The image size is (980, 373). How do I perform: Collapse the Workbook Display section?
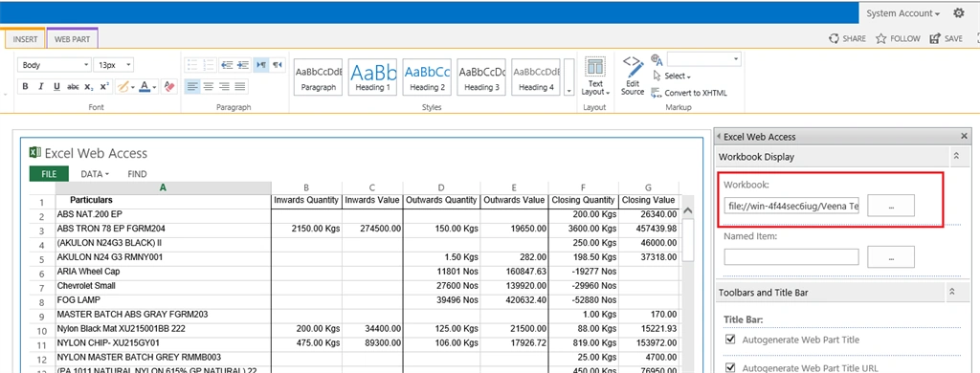[x=956, y=157]
